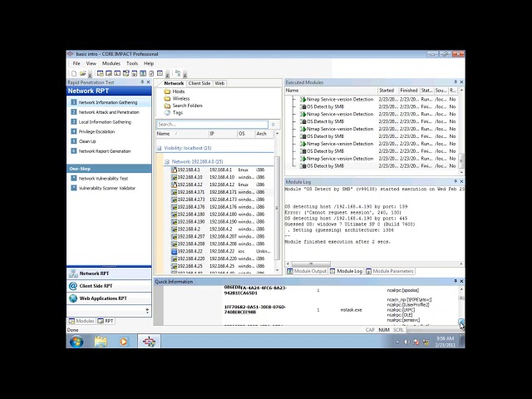Launch Network Information Gathering step
This screenshot has height=399, width=532.
tap(108, 102)
